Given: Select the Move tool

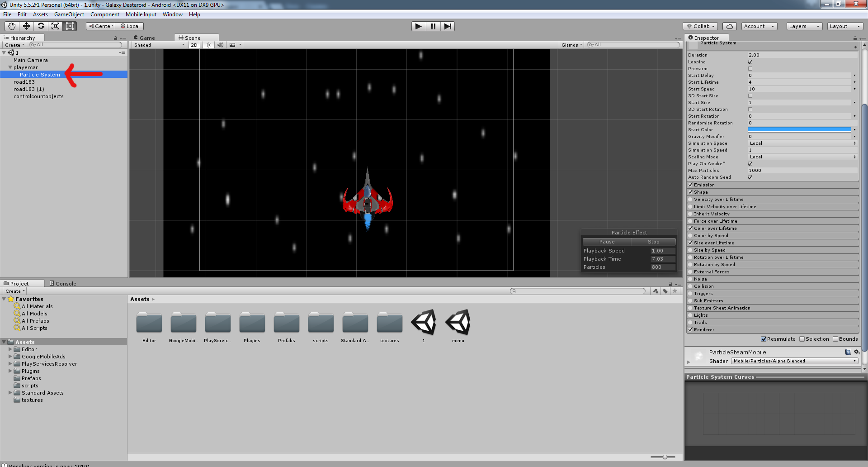Looking at the screenshot, I should click(26, 26).
